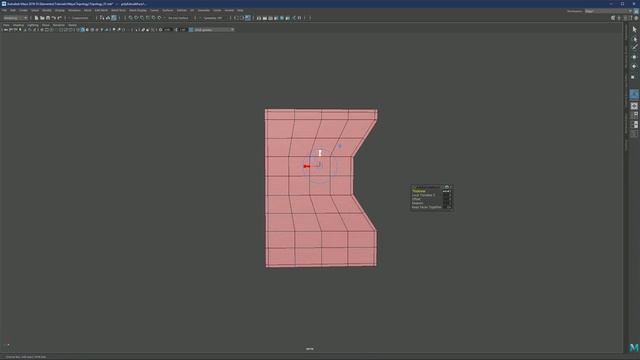Click Offset attribute in extrude editor
This screenshot has width=640, height=360.
click(416, 199)
